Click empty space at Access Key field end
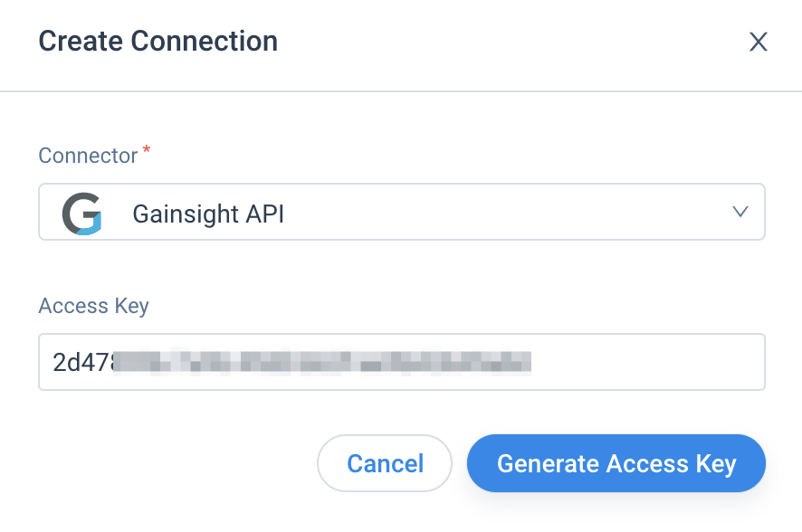The height and width of the screenshot is (532, 802). pyautogui.click(x=647, y=362)
